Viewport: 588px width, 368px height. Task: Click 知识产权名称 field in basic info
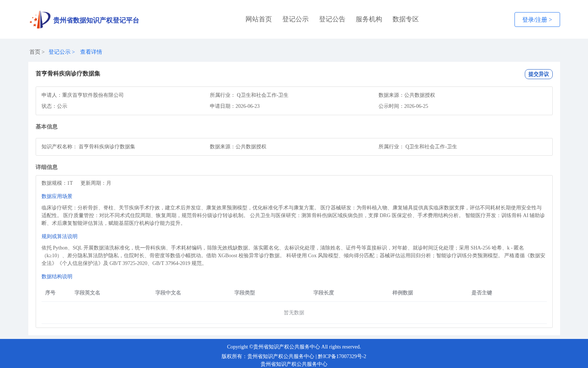[x=88, y=146]
